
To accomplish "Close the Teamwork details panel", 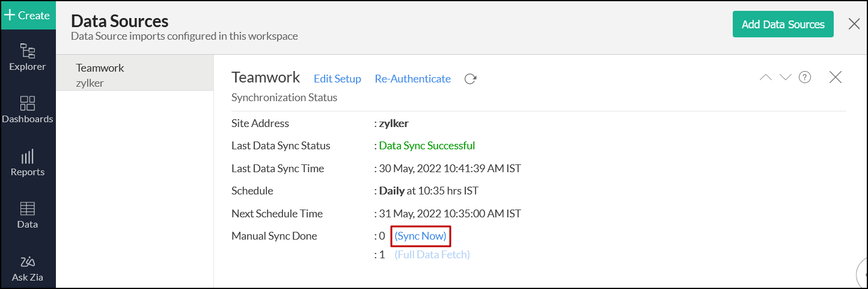I will 835,77.
